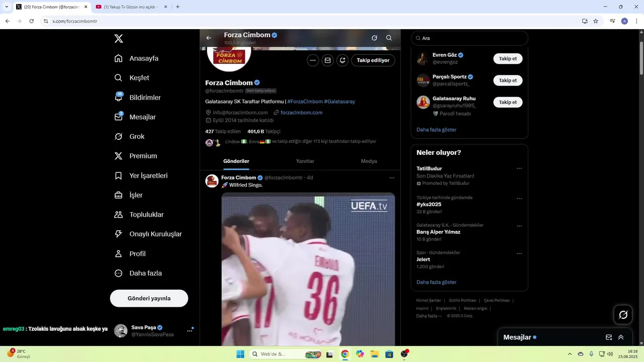Image resolution: width=644 pixels, height=362 pixels.
Task: Click the page vertical scrollbar
Action: pos(641,58)
